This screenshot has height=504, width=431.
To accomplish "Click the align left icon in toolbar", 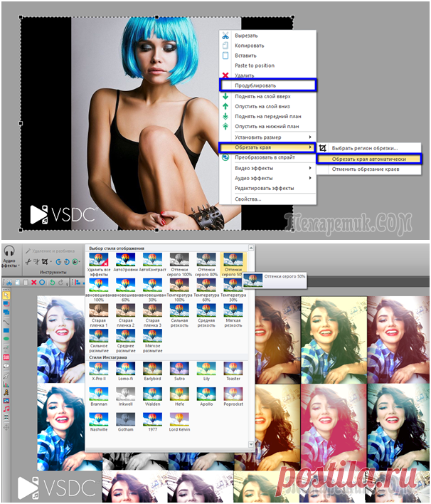I will [78, 282].
